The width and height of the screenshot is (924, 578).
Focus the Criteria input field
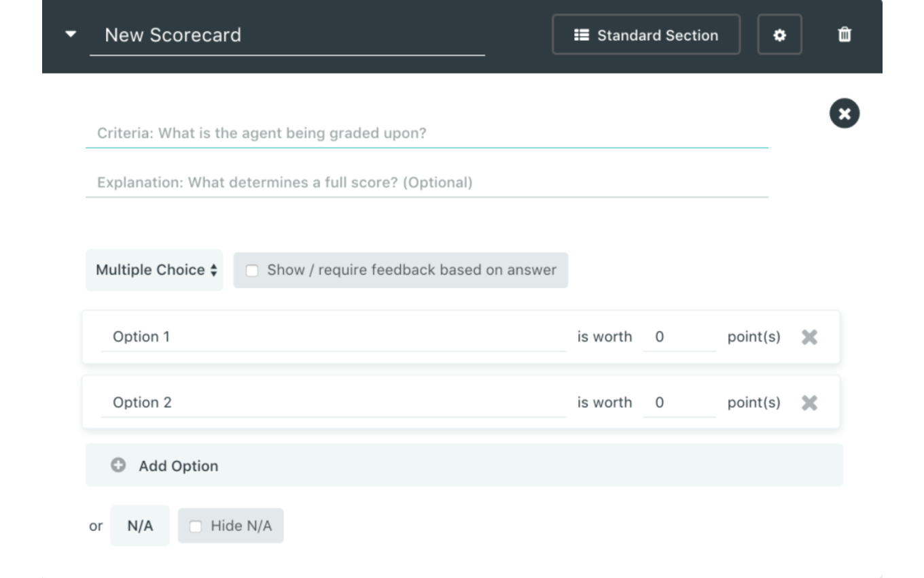[427, 133]
